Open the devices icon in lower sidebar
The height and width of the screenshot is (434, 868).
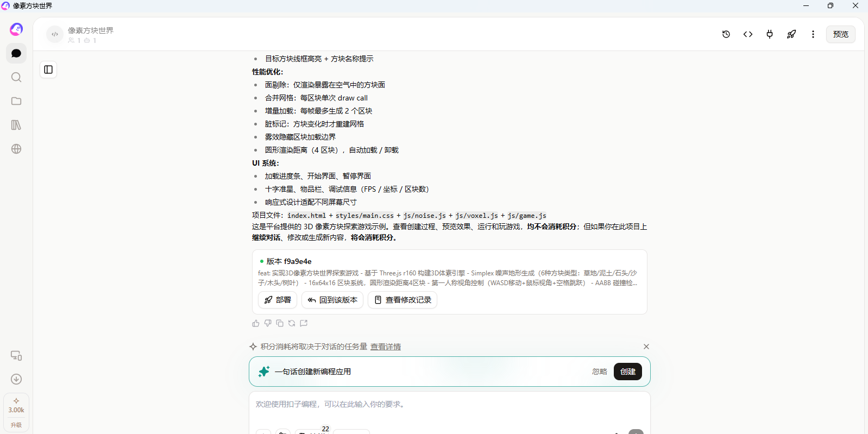click(x=16, y=355)
